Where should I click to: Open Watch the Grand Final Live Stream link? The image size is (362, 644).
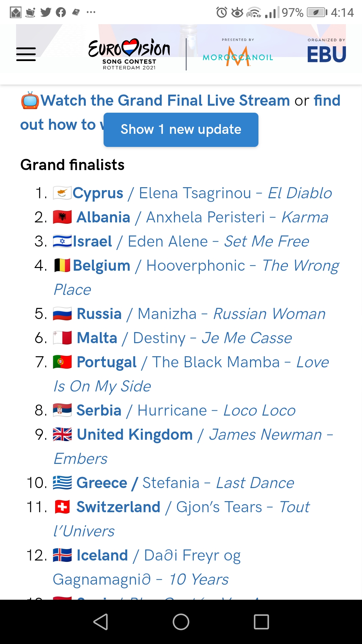tap(165, 100)
